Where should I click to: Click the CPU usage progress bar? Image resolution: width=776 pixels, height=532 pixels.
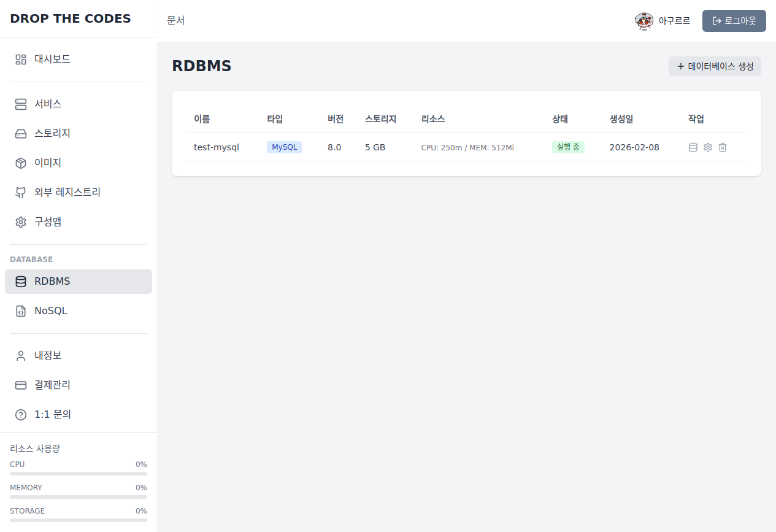(x=78, y=474)
